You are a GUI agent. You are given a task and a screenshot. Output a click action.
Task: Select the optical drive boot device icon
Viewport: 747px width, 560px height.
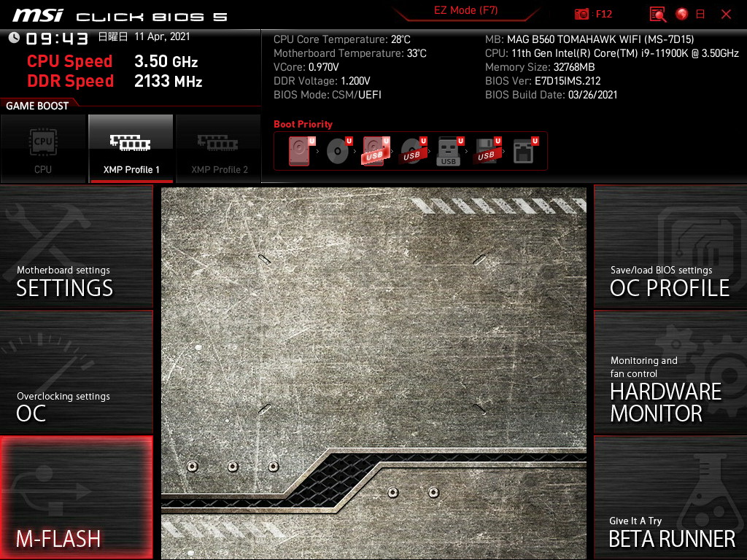point(338,151)
